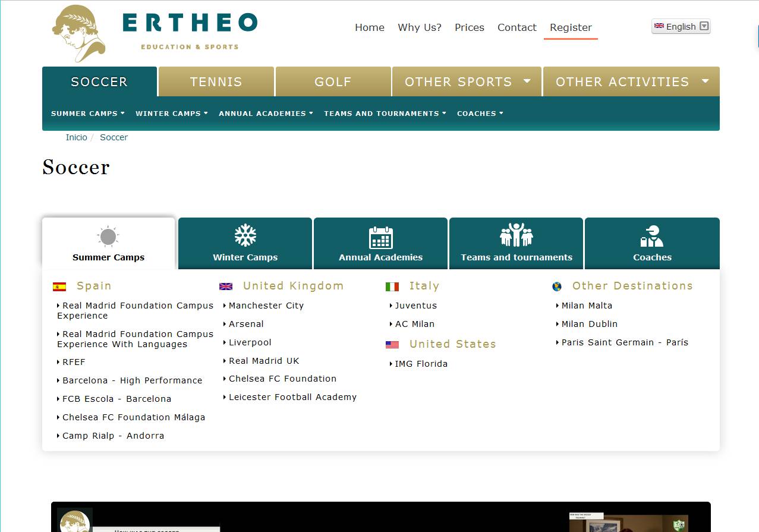Screen dimensions: 759x532
Task: Click the Soccer breadcrumb link
Action: (114, 137)
